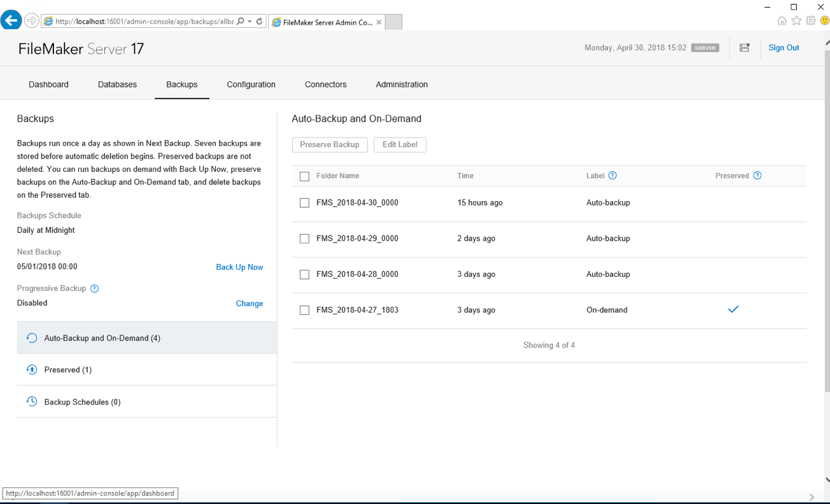
Task: Click the browser forward arrow button
Action: coord(31,21)
